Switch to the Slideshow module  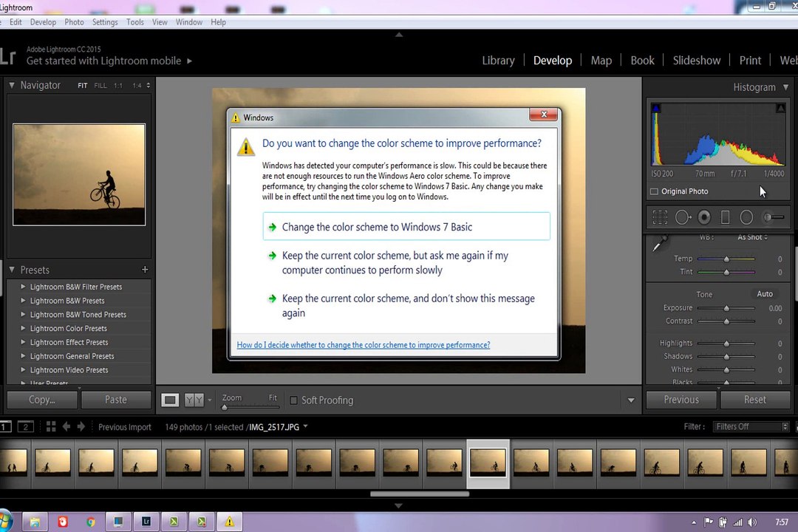tap(697, 61)
